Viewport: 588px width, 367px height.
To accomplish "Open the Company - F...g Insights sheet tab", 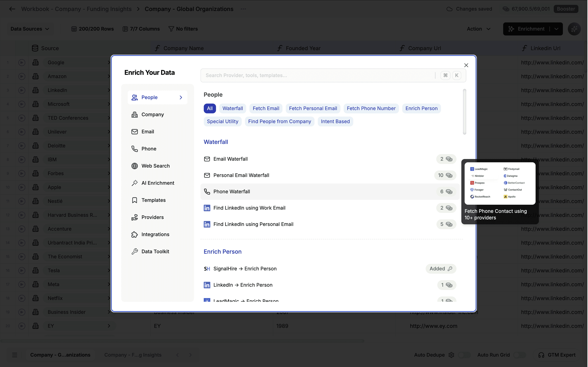I will point(133,355).
